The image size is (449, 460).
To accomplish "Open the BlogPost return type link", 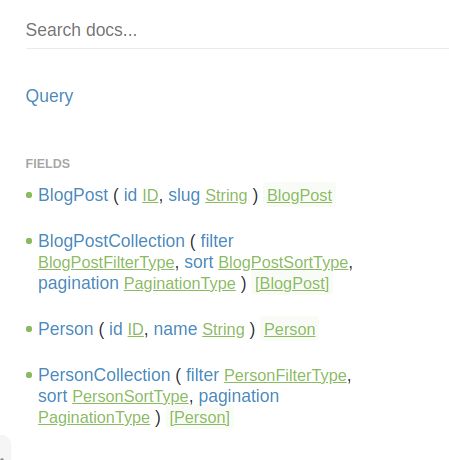I will (299, 195).
